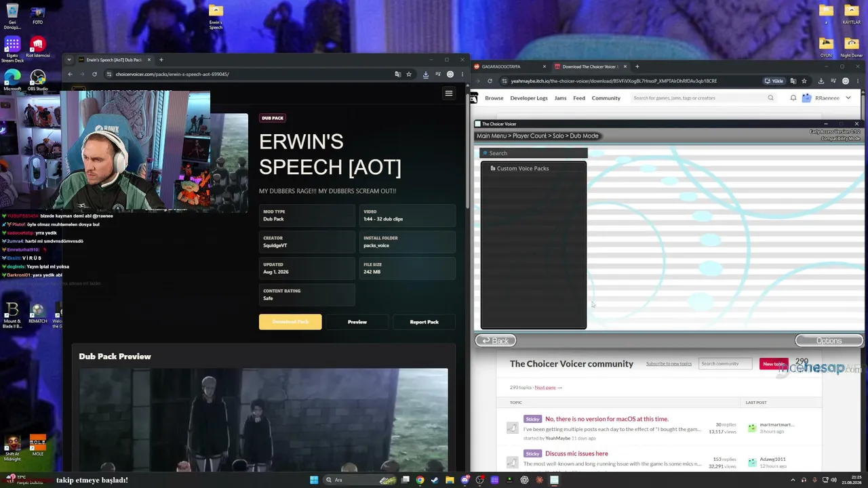Viewport: 868px width, 488px height.
Task: Select the file size value 242 MB
Action: [372, 272]
